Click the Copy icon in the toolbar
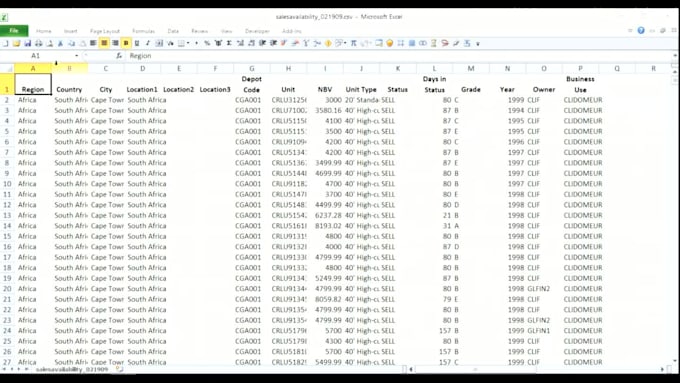 click(x=72, y=43)
